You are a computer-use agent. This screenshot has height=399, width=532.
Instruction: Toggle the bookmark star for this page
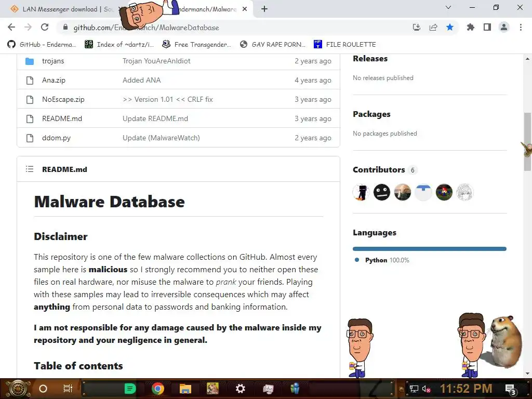(x=450, y=27)
